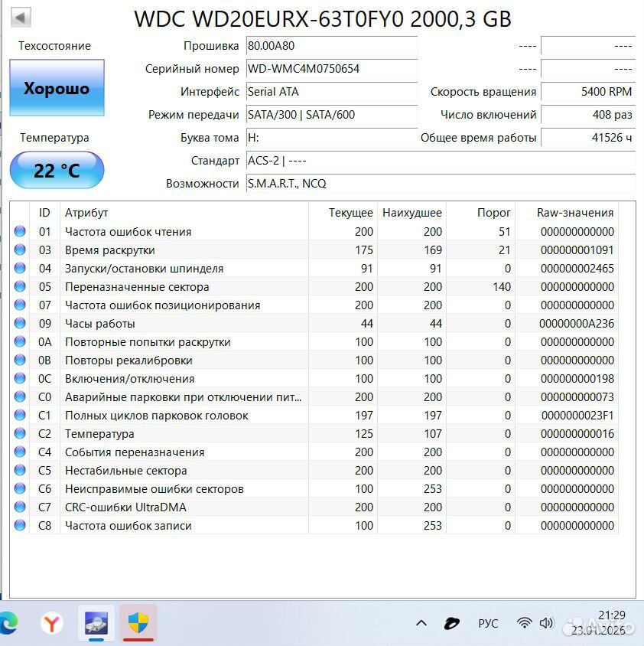Click status dot for Переназначенные сектора

pyautogui.click(x=20, y=286)
